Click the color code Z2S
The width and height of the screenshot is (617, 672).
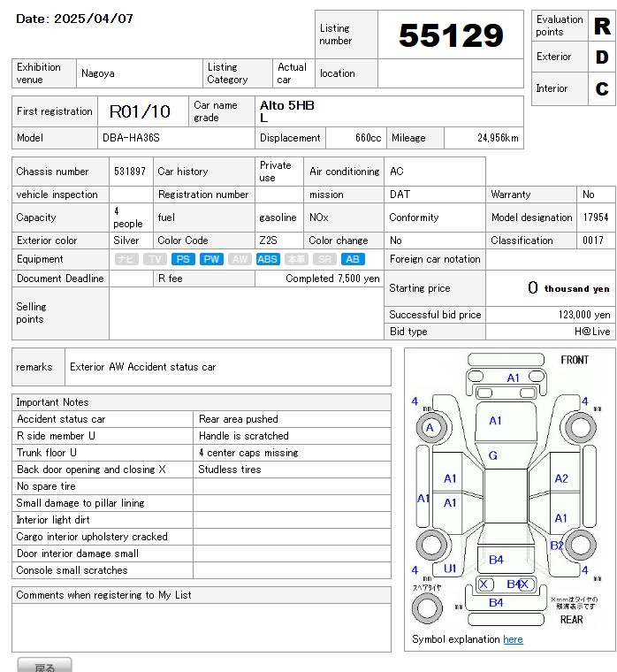pos(268,241)
